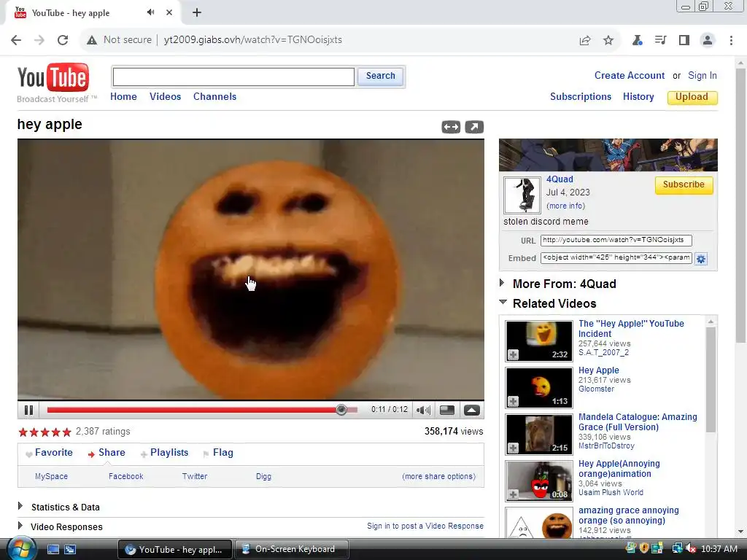Click the embed customize gear icon
The height and width of the screenshot is (560, 747).
pyautogui.click(x=701, y=259)
